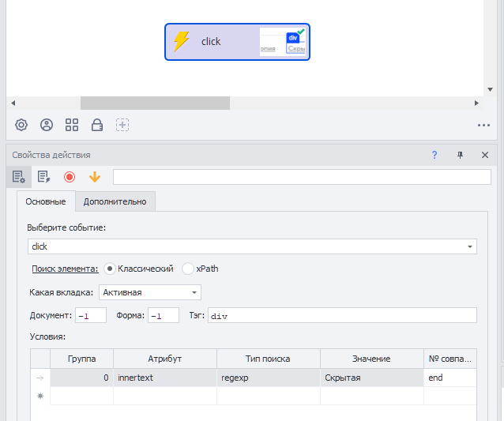
Task: Pin the action properties panel
Action: 460,155
